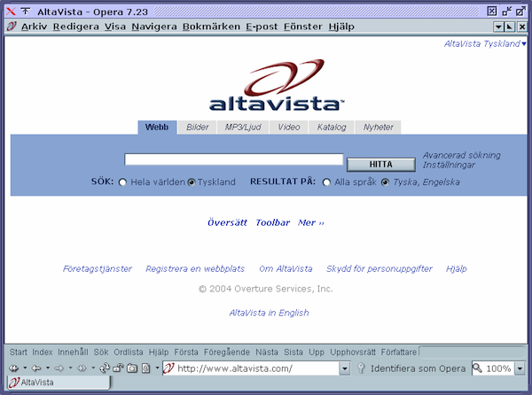Click the Forward arrow icon

tap(59, 368)
